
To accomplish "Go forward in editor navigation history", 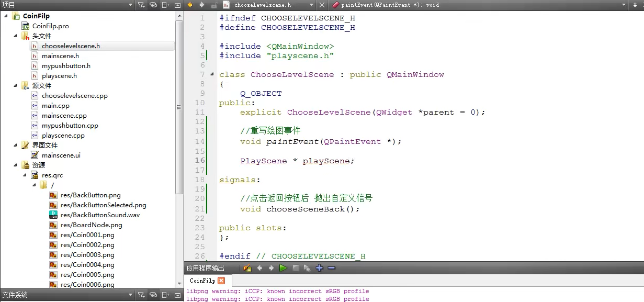I will pyautogui.click(x=201, y=5).
